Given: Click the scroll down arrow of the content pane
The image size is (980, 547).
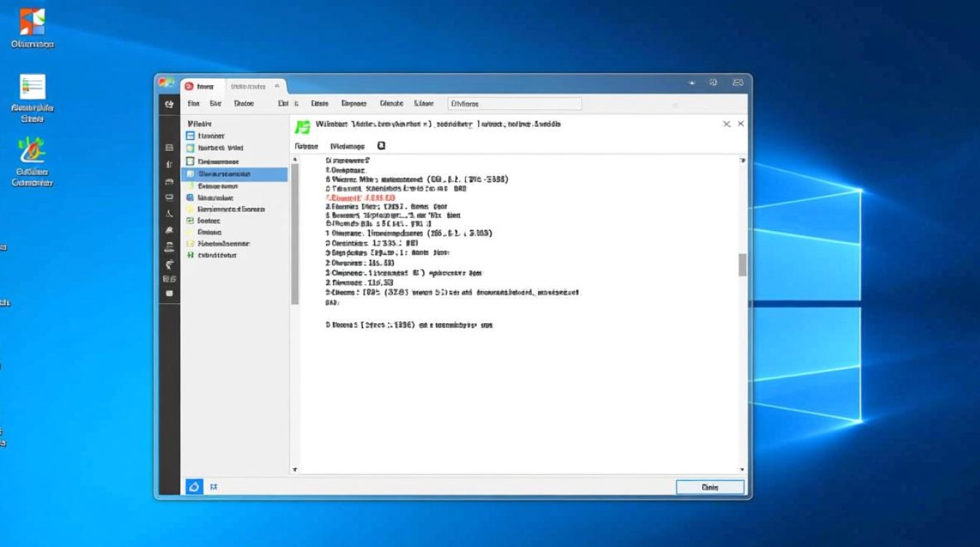Looking at the screenshot, I should pyautogui.click(x=742, y=470).
